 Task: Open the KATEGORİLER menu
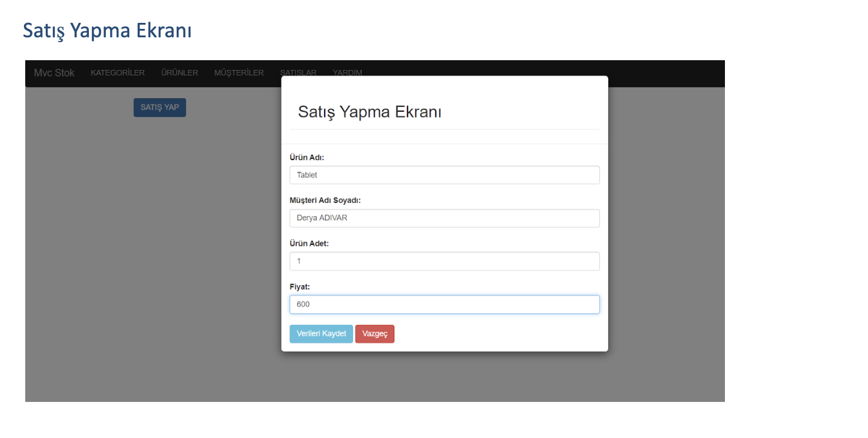point(117,73)
